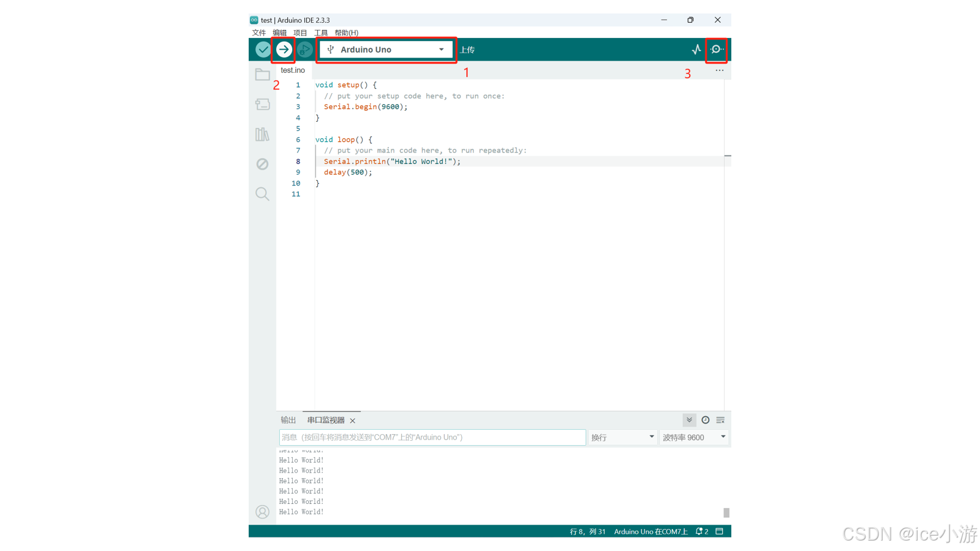Image resolution: width=980 pixels, height=551 pixels.
Task: Toggle timestamp in serial monitor
Action: pos(706,420)
